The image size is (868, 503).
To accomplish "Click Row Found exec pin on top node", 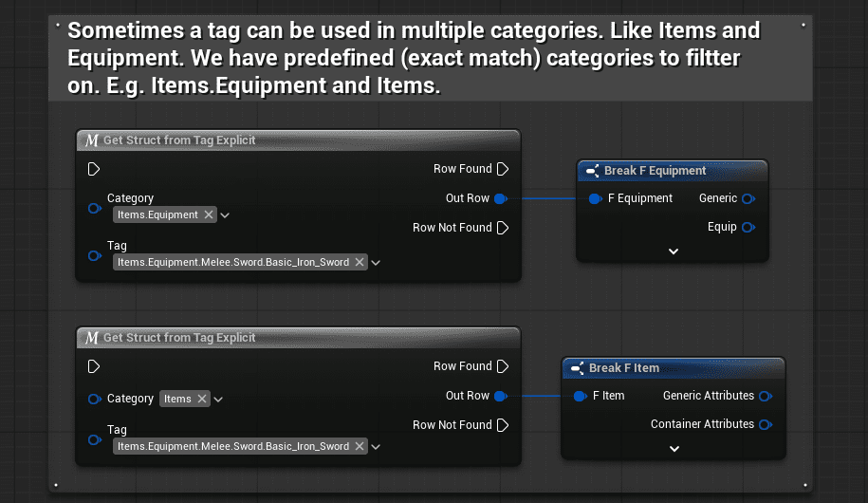I will click(x=503, y=169).
